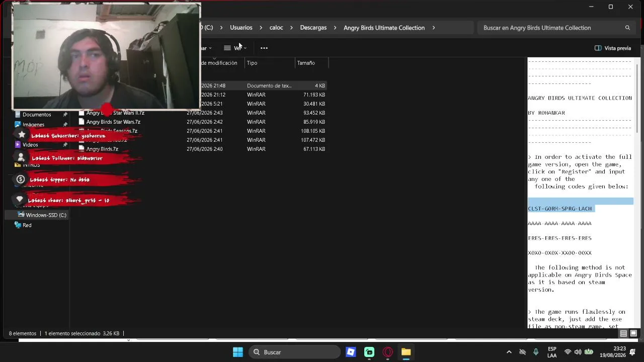Click the 71.193 KB size cell

314,95
